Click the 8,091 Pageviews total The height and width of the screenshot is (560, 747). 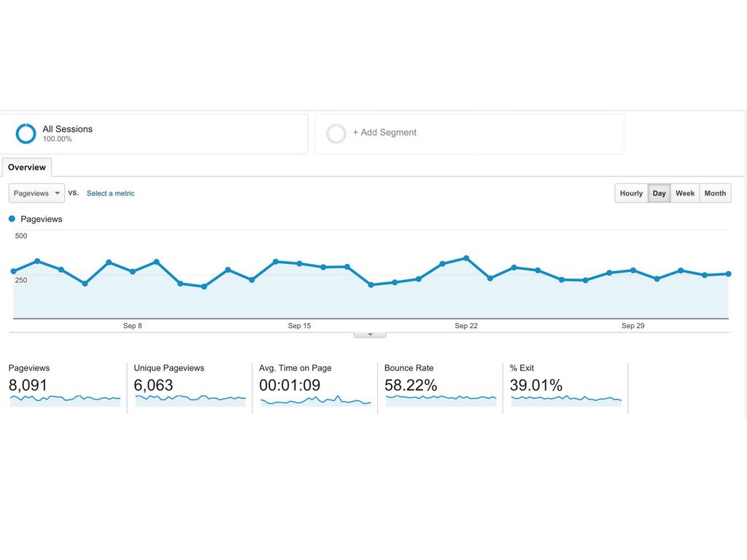pyautogui.click(x=28, y=385)
